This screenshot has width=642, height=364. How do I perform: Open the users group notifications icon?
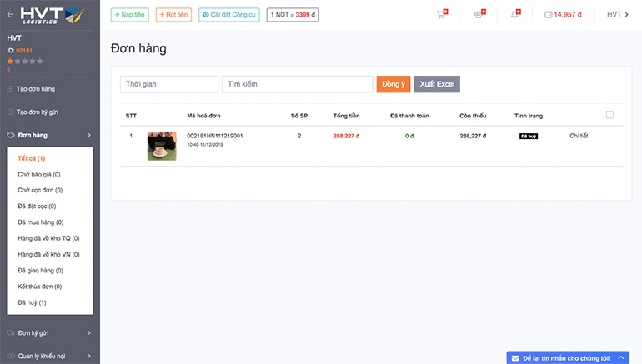[479, 14]
